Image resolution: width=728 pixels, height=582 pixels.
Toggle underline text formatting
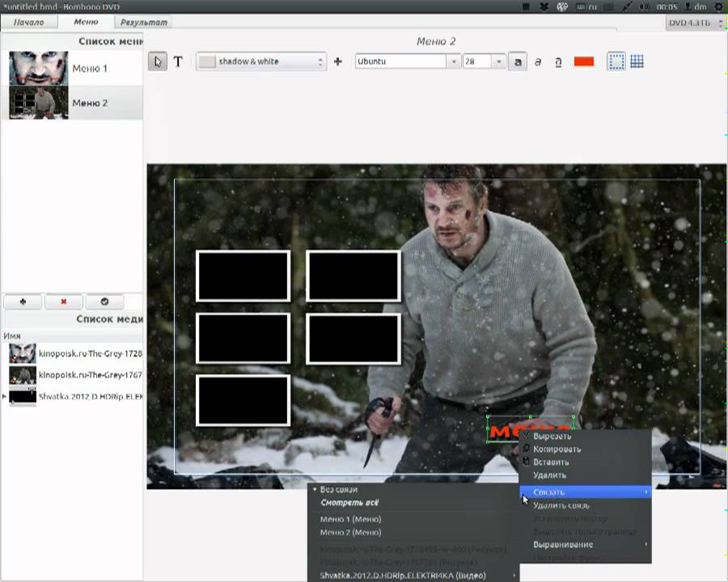tap(558, 61)
